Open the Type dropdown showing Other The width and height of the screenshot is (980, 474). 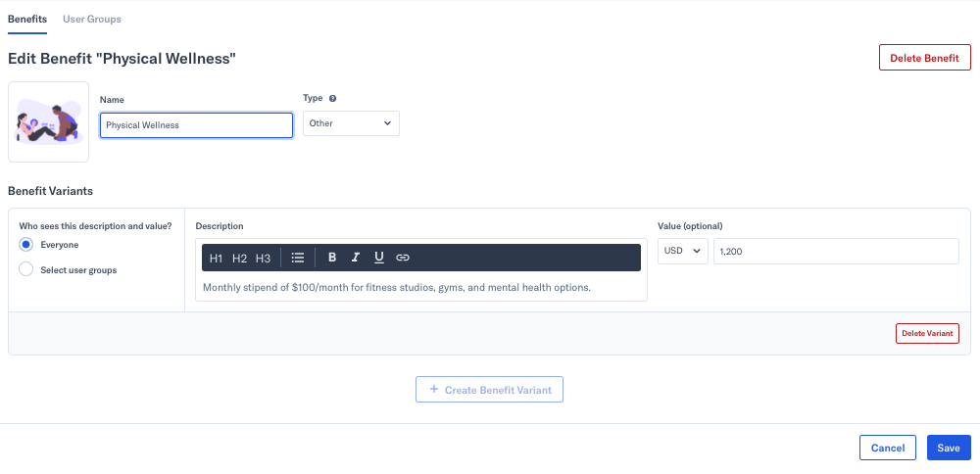351,123
